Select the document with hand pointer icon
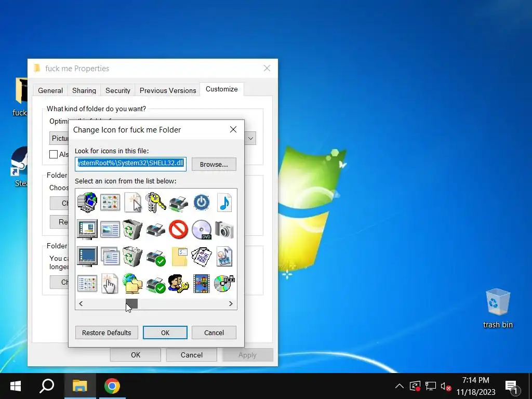The image size is (532, 399). click(110, 284)
